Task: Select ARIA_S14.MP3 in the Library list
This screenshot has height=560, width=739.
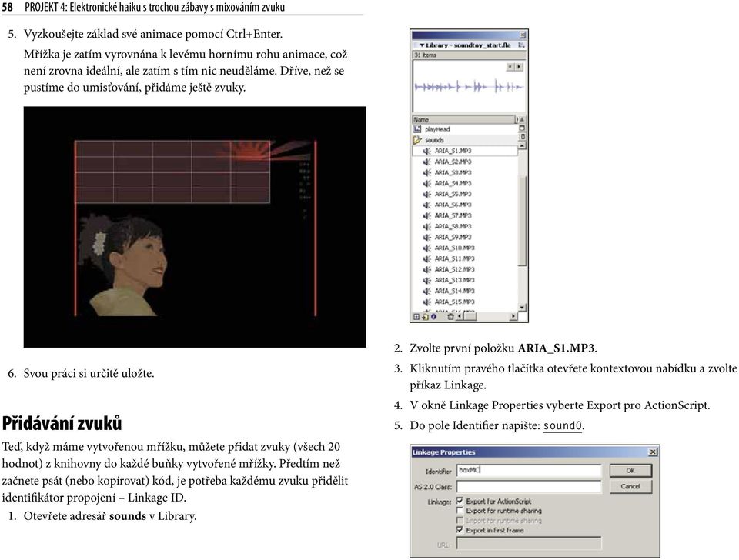Action: [x=454, y=291]
